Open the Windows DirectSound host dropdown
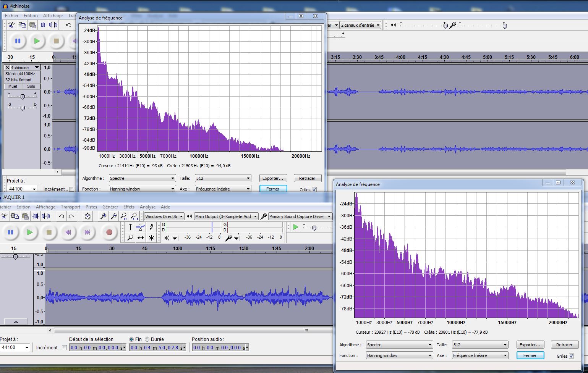Image resolution: width=588 pixels, height=373 pixels. point(164,216)
